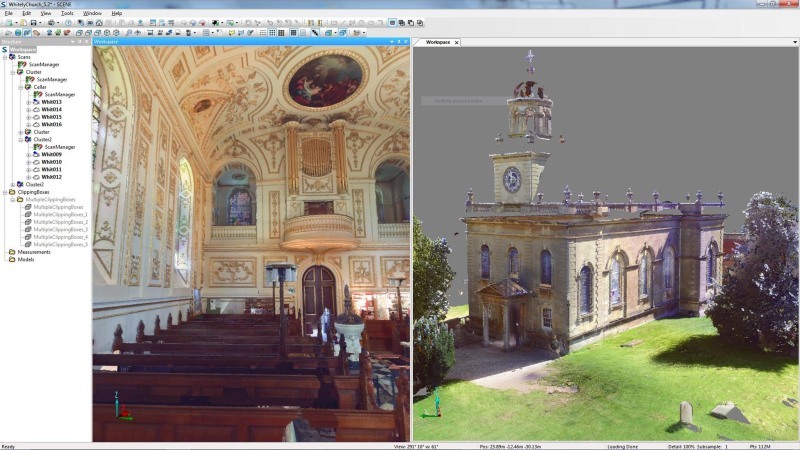Select MultipleClippingBoxes_5 in the tree
800x450 pixels.
(60, 244)
